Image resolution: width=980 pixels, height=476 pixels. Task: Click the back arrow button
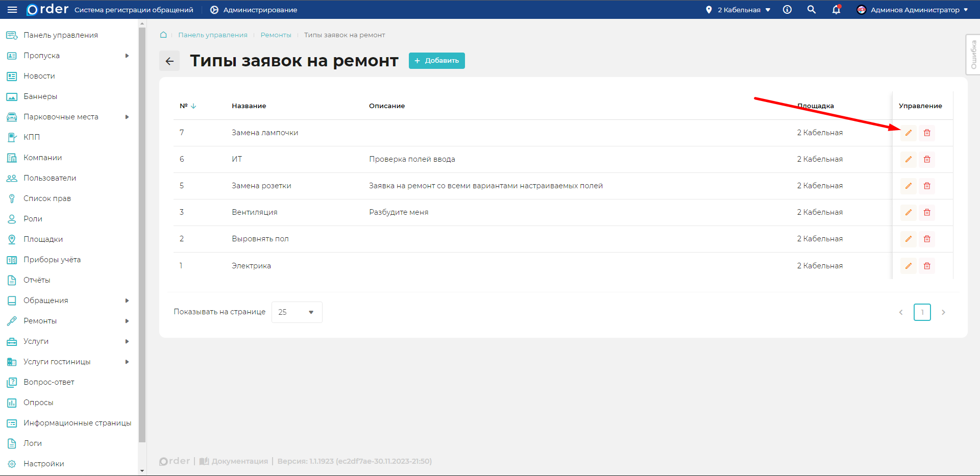point(169,61)
